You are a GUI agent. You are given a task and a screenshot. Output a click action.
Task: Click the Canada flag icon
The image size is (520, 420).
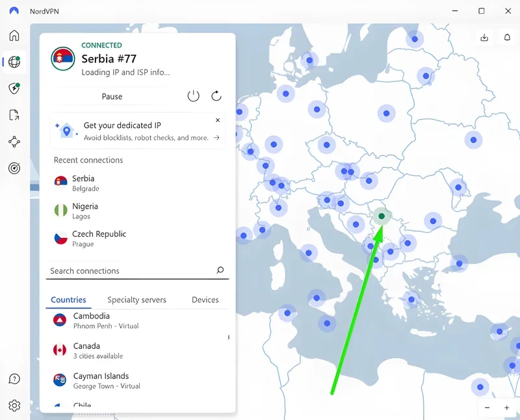pos(60,350)
